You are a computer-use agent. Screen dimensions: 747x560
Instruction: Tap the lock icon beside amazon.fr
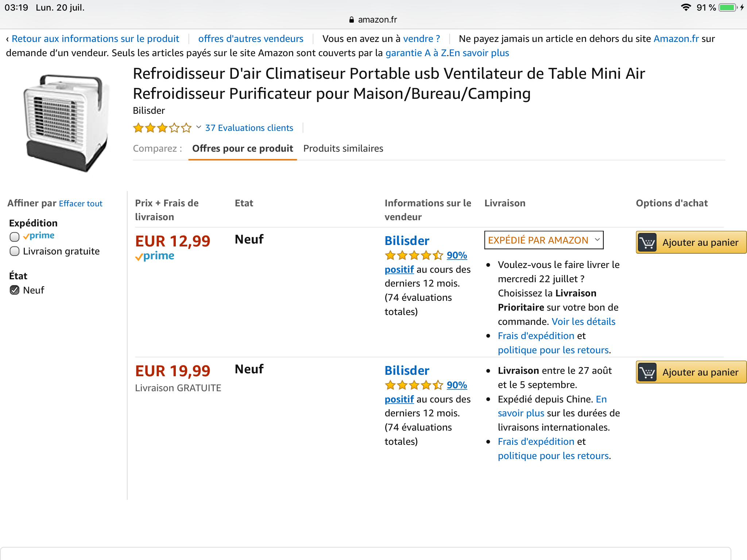352,20
